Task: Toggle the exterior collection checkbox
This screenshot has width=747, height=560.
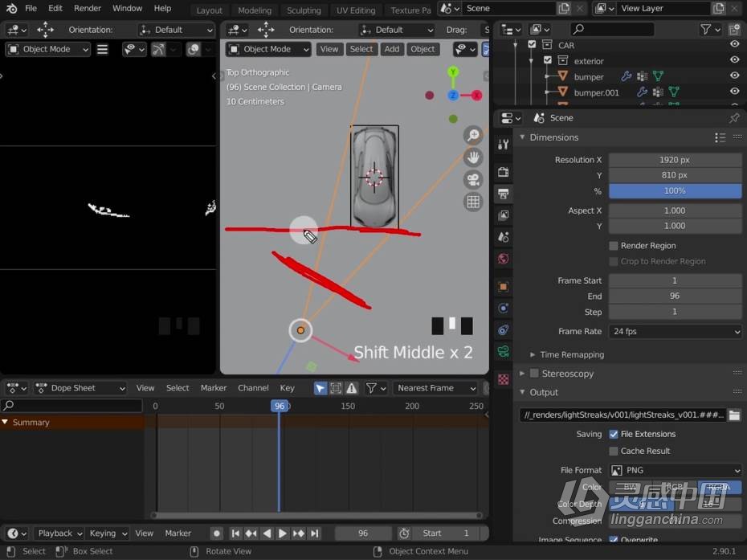Action: point(547,60)
